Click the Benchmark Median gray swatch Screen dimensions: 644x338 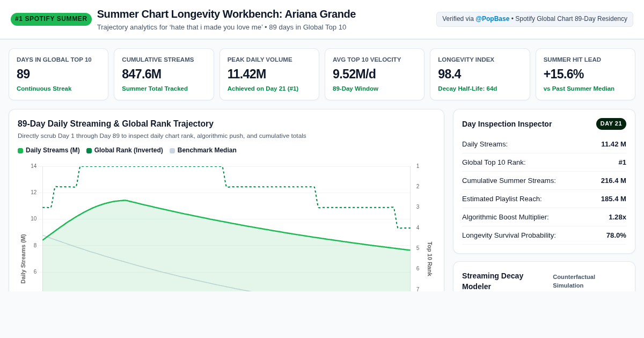pos(172,151)
